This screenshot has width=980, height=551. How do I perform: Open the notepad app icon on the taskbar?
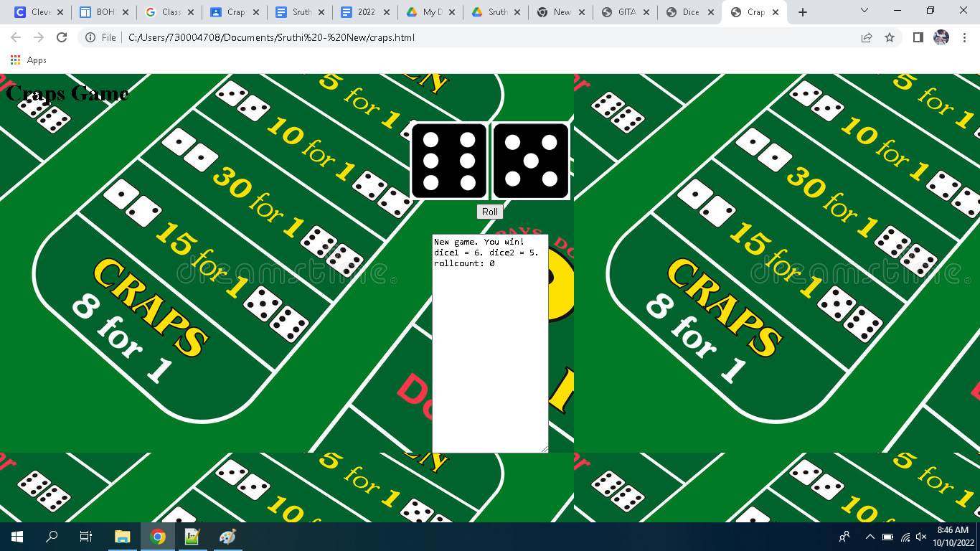[192, 537]
